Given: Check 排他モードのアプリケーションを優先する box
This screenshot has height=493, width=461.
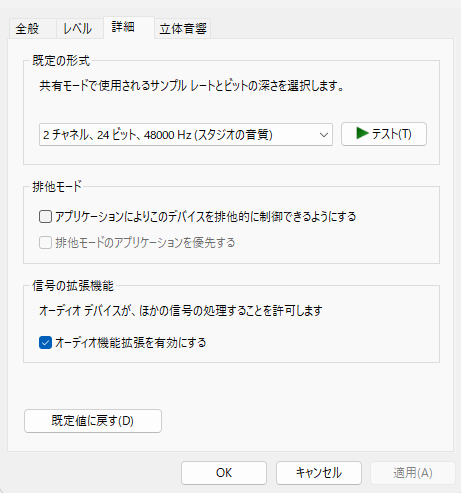Looking at the screenshot, I should 45,243.
